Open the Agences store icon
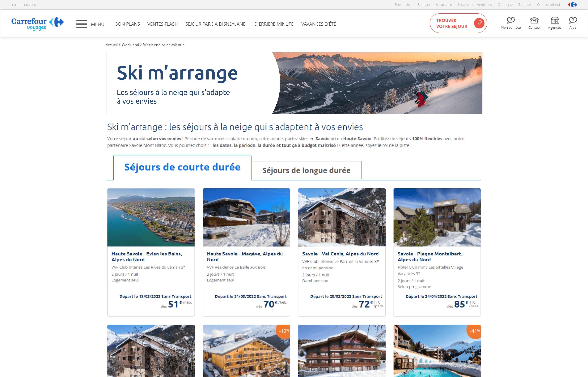Image resolution: width=588 pixels, height=377 pixels. click(x=554, y=20)
